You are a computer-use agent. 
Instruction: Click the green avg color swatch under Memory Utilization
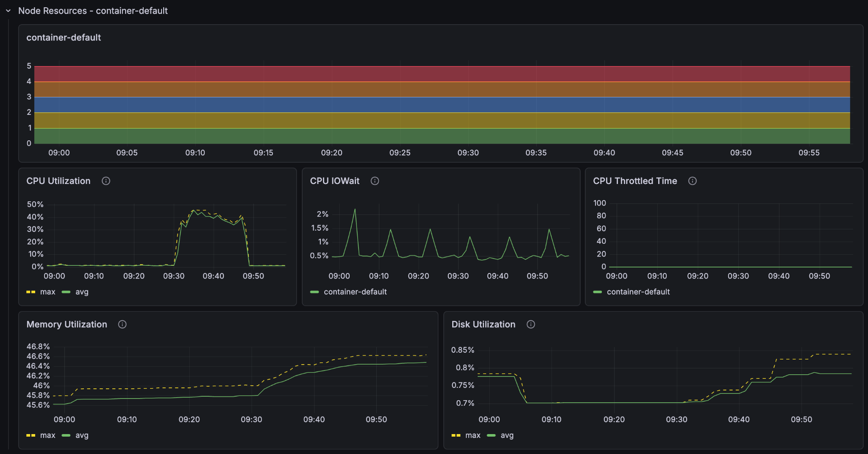66,435
